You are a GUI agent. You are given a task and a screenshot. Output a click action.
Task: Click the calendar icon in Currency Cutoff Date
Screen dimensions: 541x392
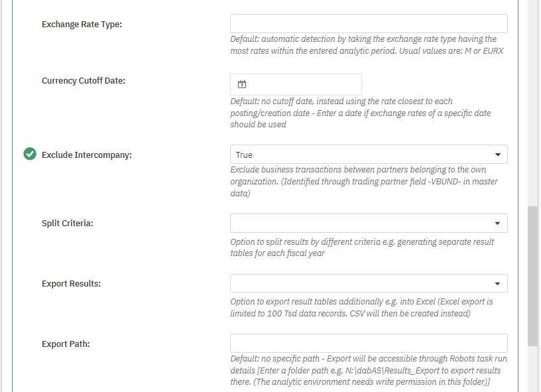click(242, 84)
